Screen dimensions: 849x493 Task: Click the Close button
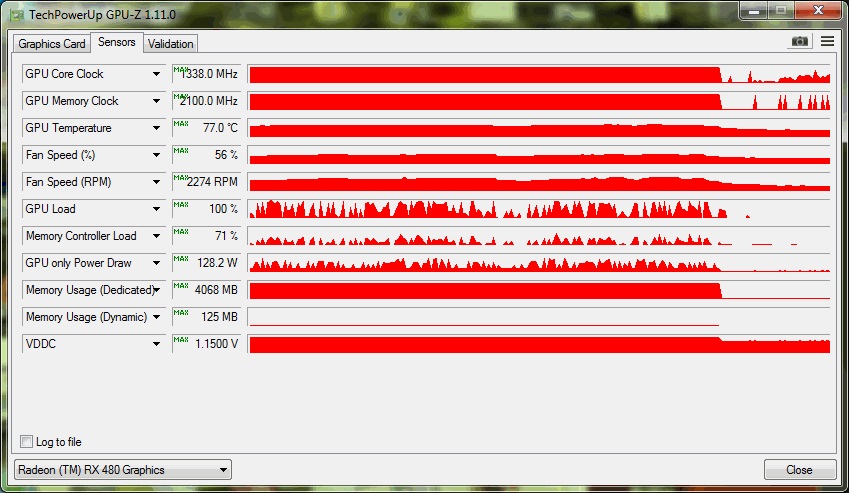800,470
